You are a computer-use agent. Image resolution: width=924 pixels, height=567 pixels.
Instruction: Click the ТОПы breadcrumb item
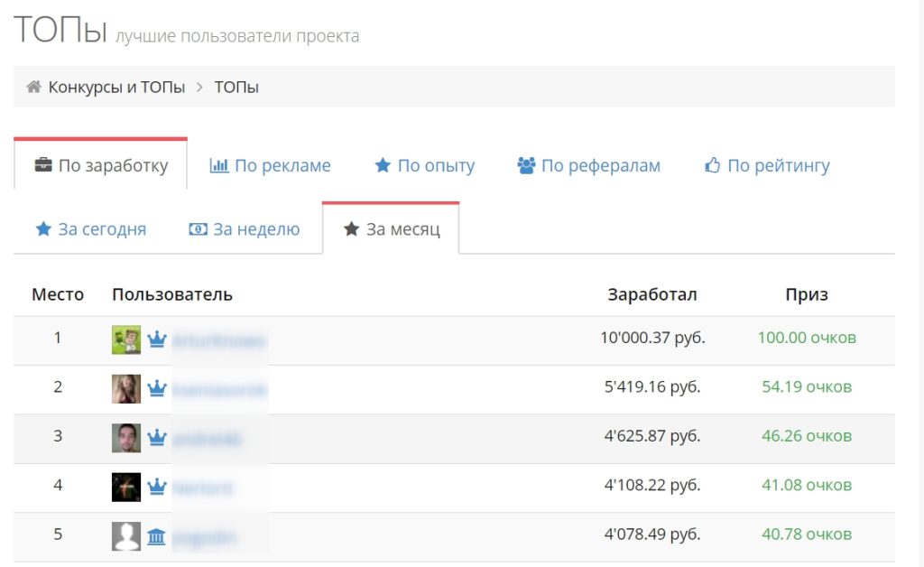click(236, 88)
